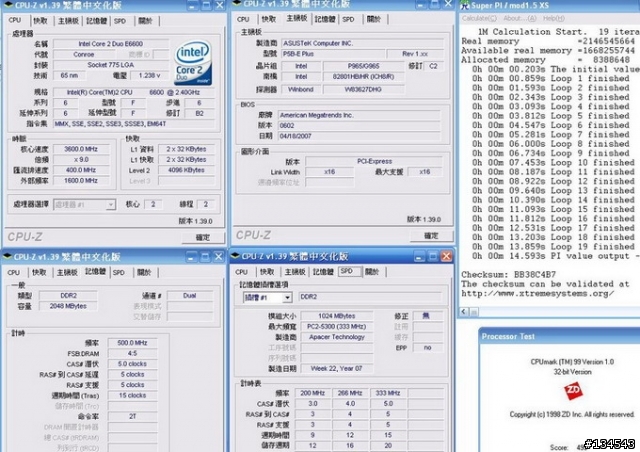This screenshot has width=640, height=452.
Task: Click the channels value 'Dual'
Action: point(189,295)
